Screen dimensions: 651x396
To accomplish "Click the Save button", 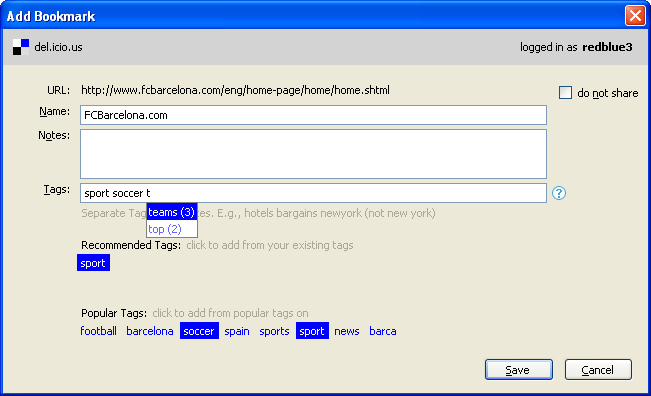I will click(519, 369).
